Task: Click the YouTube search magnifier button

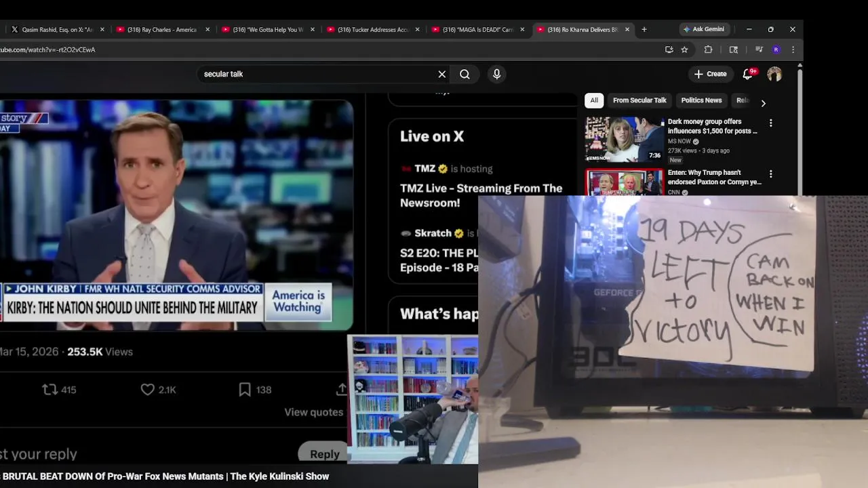Action: point(465,74)
